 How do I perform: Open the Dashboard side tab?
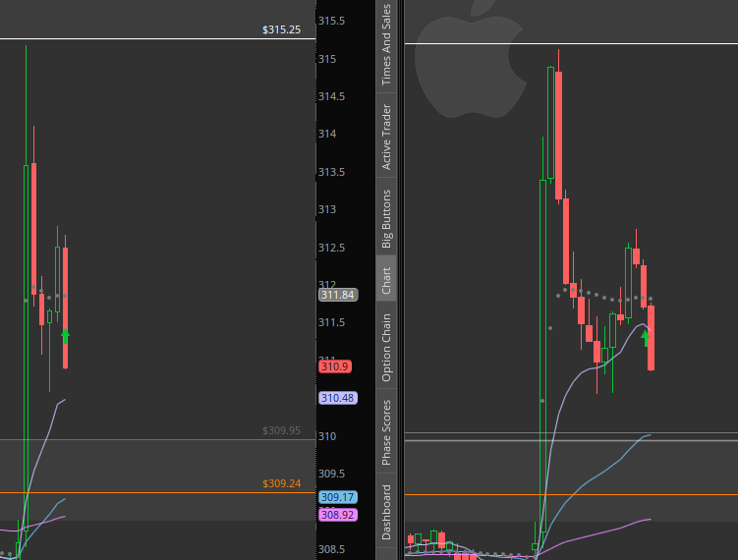pyautogui.click(x=386, y=512)
